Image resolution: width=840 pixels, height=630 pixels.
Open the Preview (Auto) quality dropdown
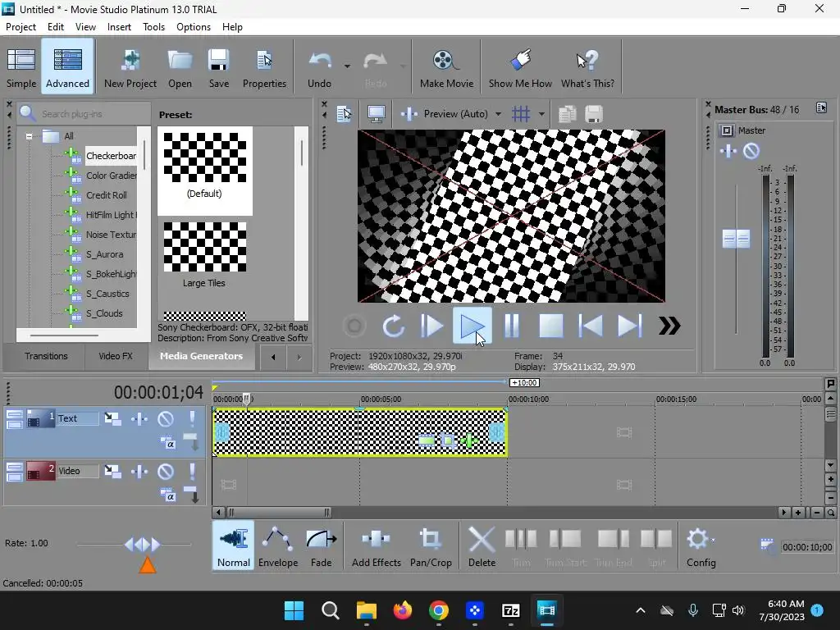498,114
